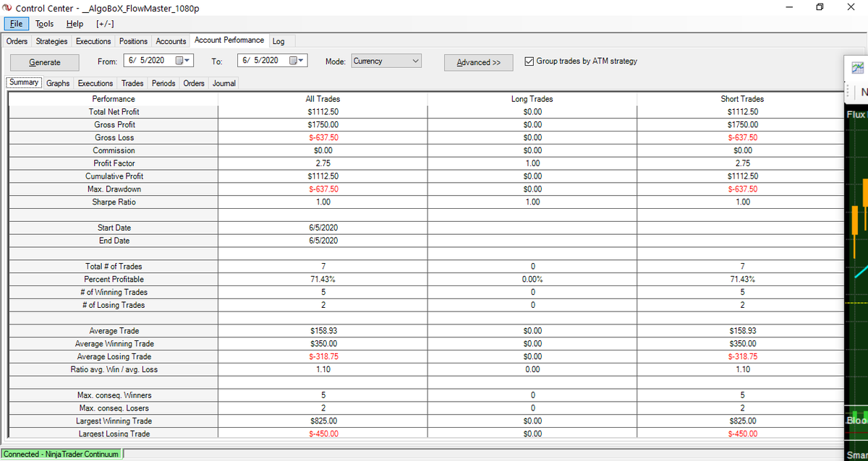Switch to the Accounts tab
Screen dimensions: 868x461
(171, 41)
